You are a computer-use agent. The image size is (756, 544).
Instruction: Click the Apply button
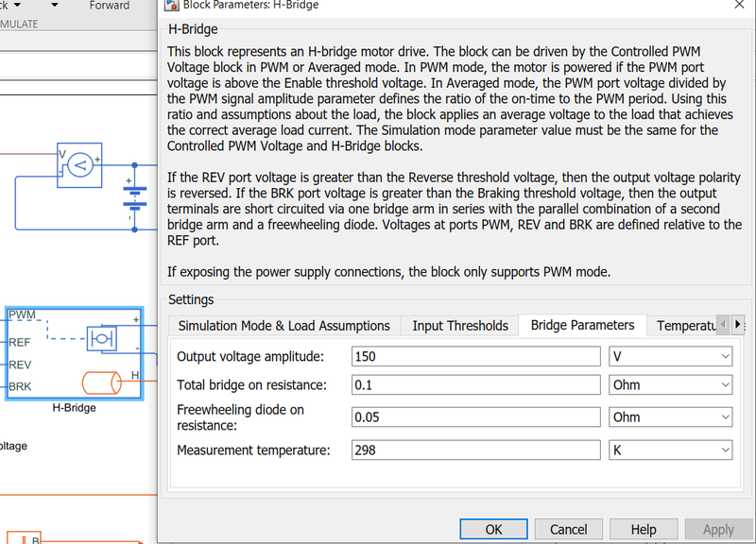coord(718,529)
